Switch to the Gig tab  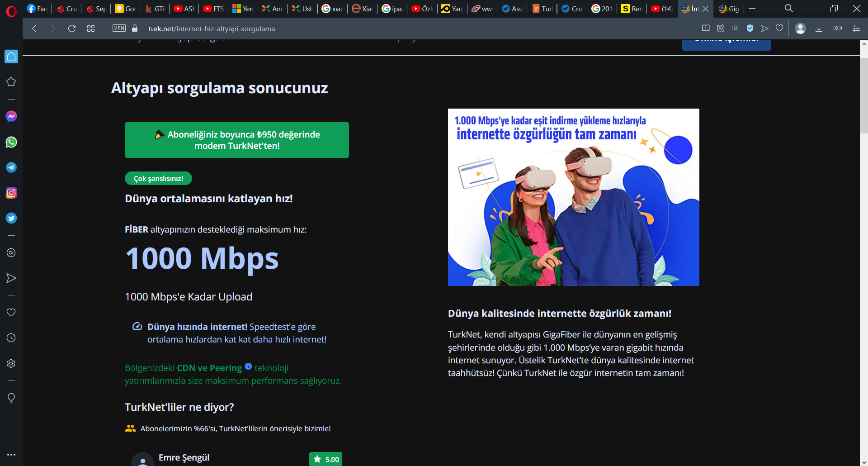click(x=729, y=9)
